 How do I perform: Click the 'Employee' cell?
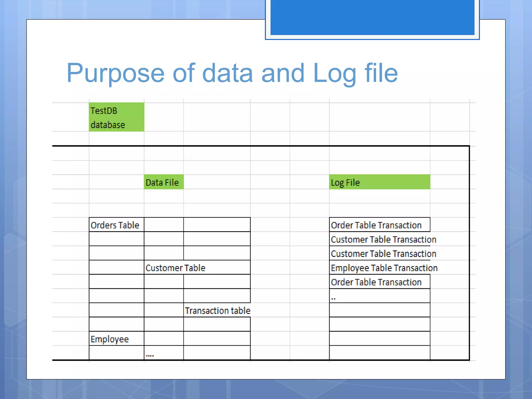[117, 339]
